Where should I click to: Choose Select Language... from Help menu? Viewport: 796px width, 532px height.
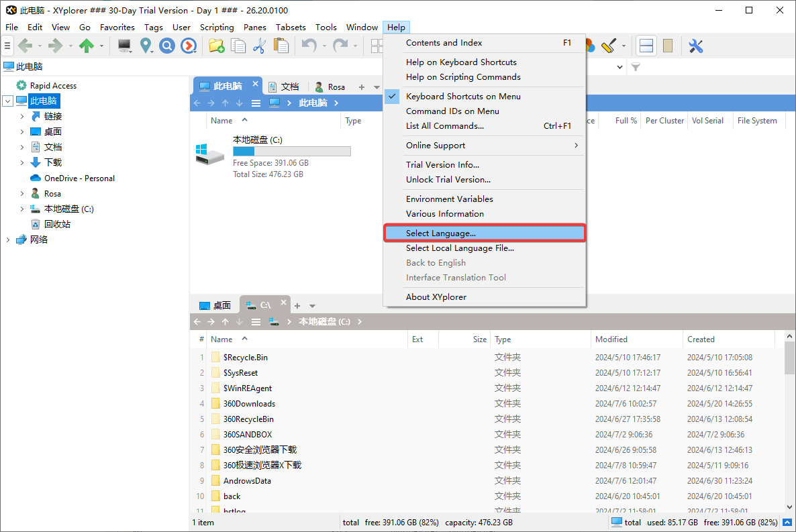pyautogui.click(x=440, y=233)
